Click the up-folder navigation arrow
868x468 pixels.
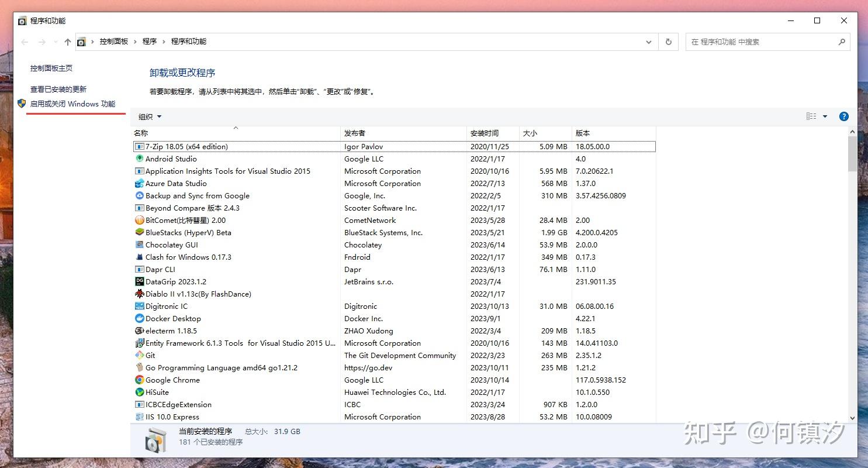[67, 42]
